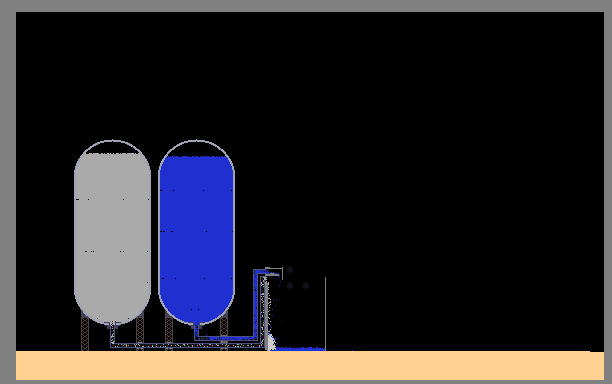This screenshot has height=384, width=612.
Task: Click the grey tank's bottom outlet valve
Action: (112, 325)
